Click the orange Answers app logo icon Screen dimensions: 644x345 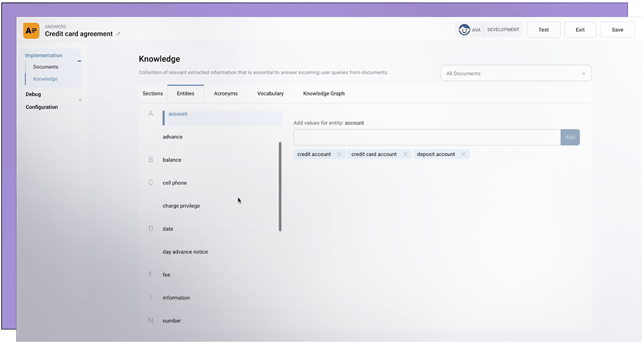pyautogui.click(x=31, y=31)
